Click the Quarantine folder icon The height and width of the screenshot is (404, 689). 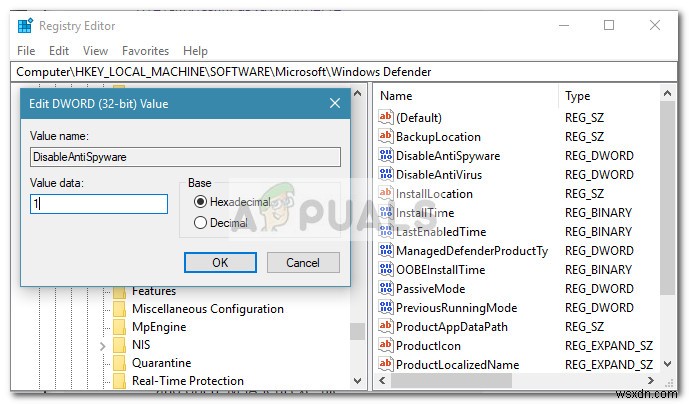[120, 363]
